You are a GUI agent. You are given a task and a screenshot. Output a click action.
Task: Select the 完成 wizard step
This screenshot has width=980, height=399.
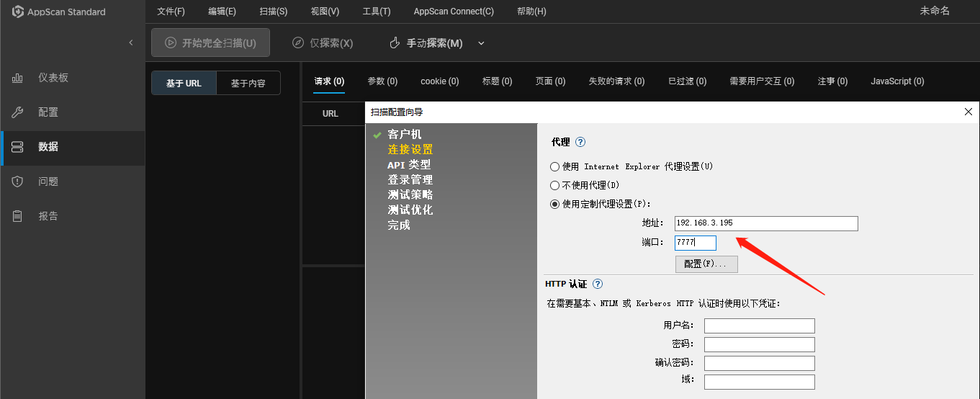tap(399, 225)
